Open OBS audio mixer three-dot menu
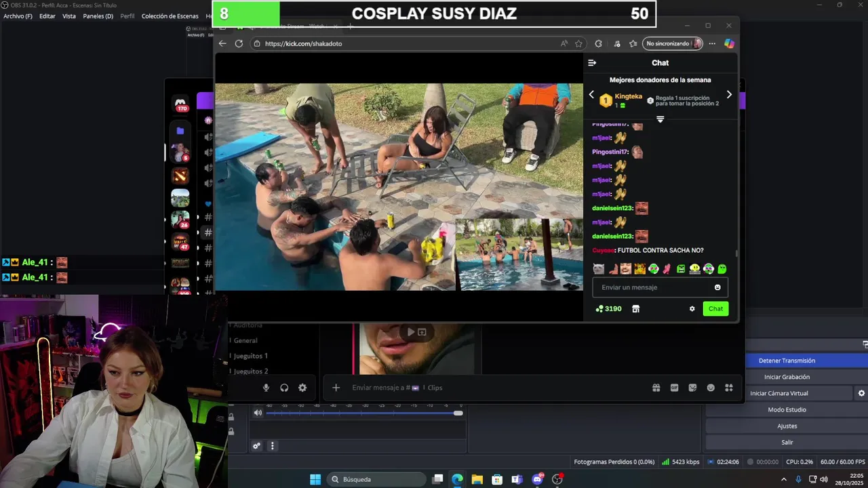The image size is (868, 488). pos(272,446)
